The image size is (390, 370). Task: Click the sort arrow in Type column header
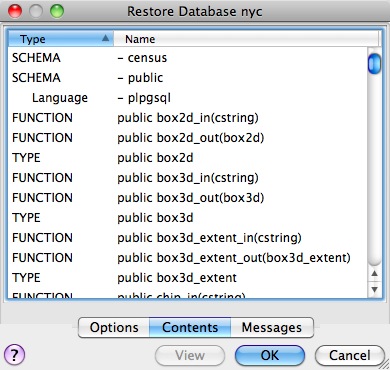tap(105, 38)
